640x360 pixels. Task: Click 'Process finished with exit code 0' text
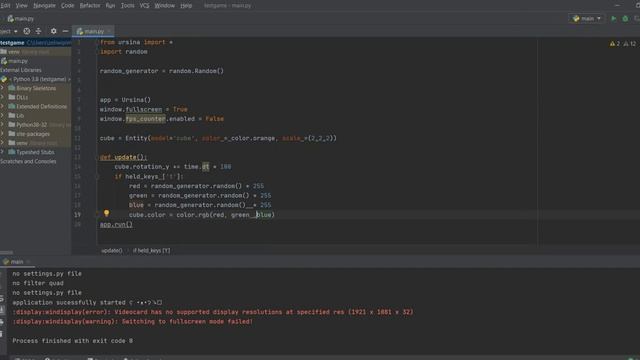(73, 341)
